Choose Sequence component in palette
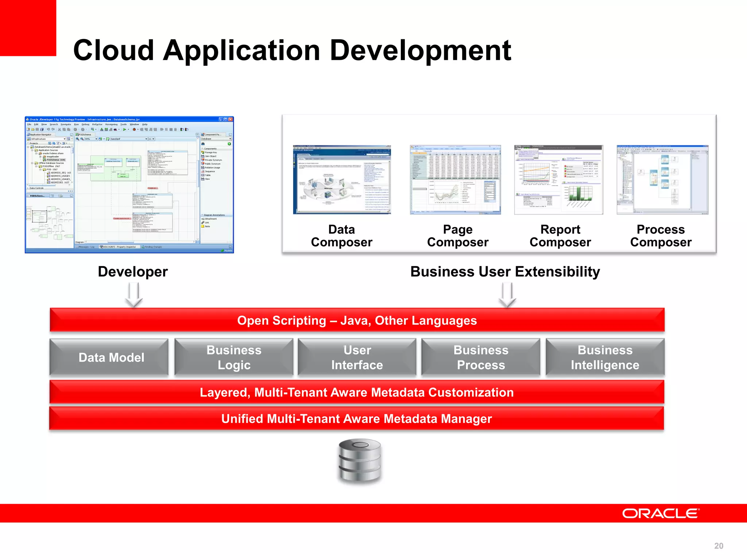Viewport: 747px width, 560px height. pyautogui.click(x=208, y=171)
